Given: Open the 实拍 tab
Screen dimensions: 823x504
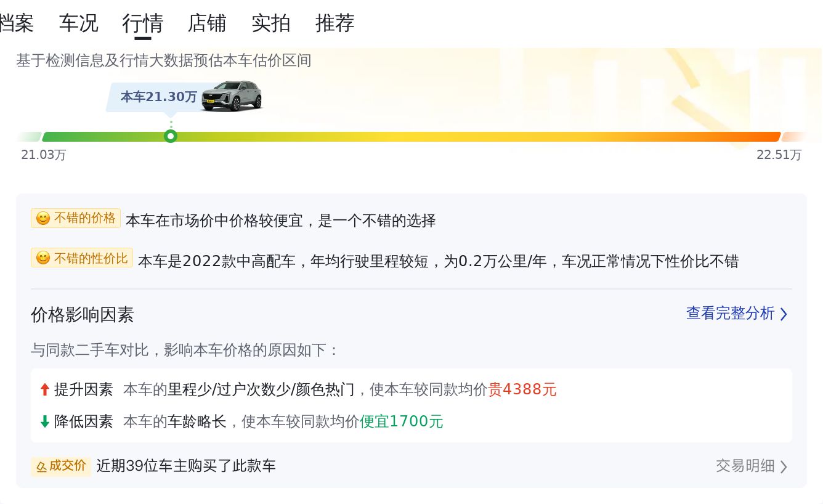Looking at the screenshot, I should coord(271,23).
